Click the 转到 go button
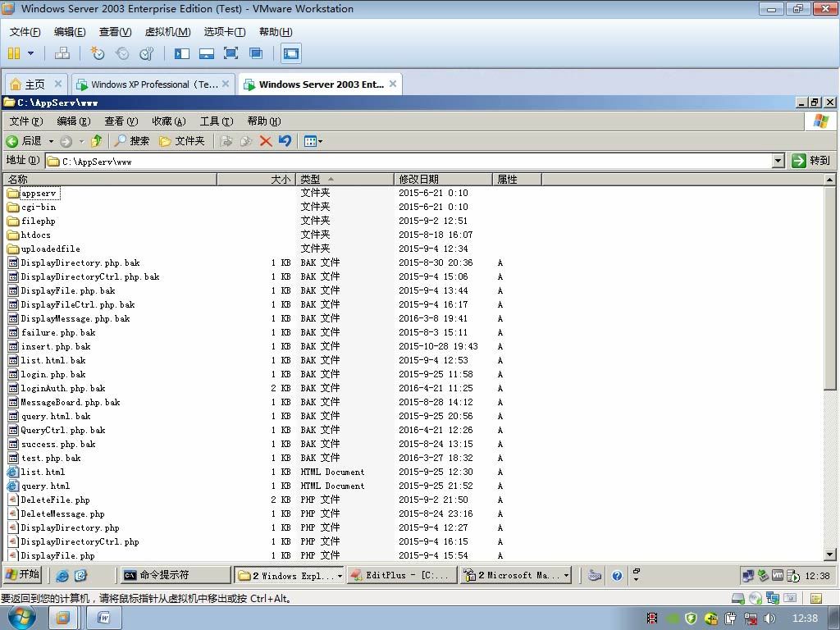This screenshot has height=630, width=840. tap(811, 161)
